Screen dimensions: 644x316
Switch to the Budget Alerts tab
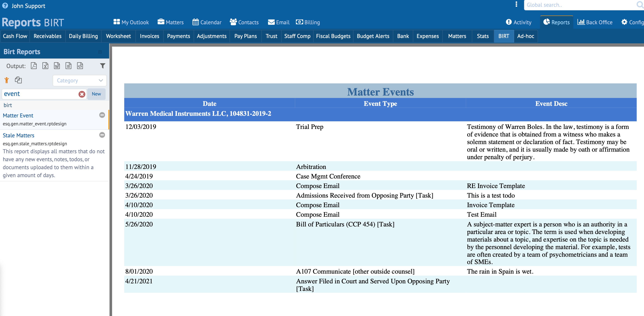(x=373, y=36)
